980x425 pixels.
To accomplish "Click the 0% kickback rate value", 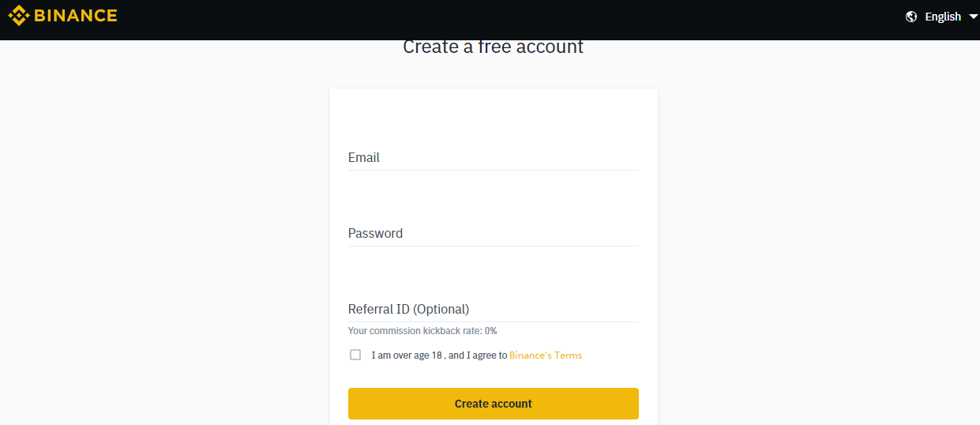I will tap(491, 331).
